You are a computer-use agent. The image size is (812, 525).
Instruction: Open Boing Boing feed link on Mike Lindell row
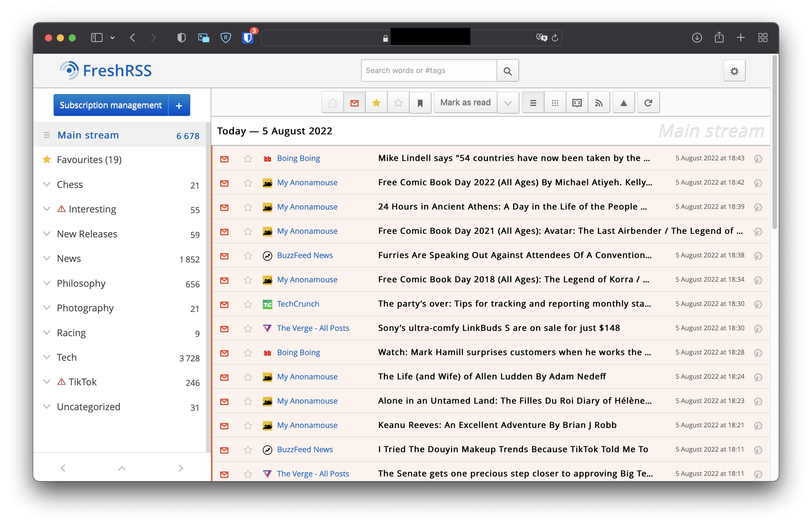(298, 158)
